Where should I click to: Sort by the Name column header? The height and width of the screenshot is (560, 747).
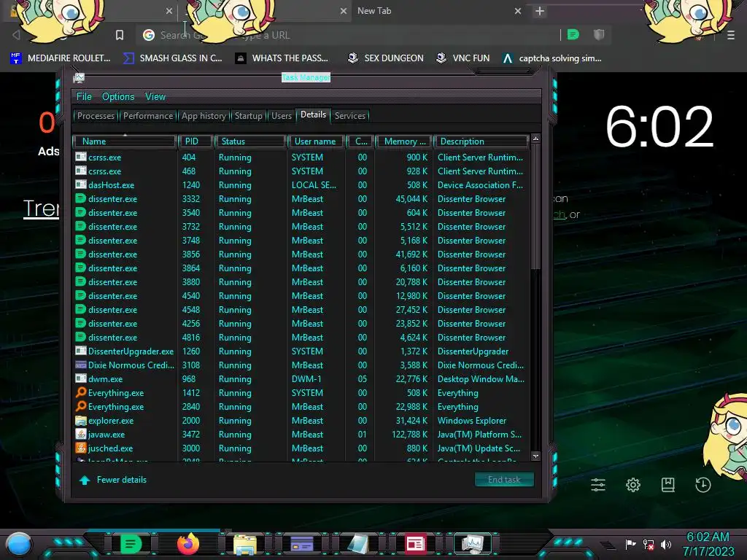coord(125,141)
